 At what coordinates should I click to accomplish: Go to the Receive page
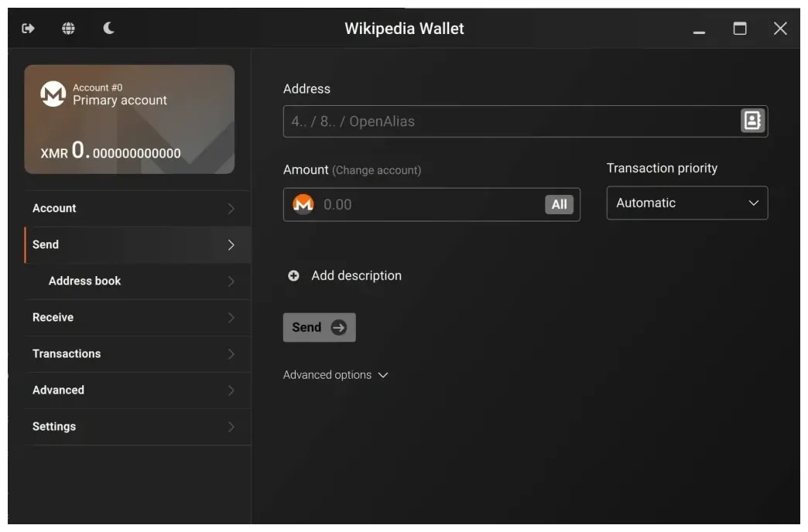pos(53,317)
